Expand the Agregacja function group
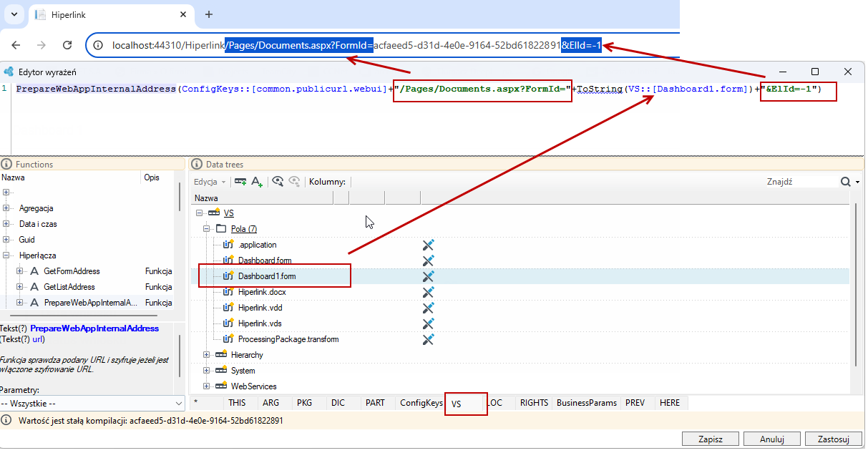868x453 pixels. 6,208
